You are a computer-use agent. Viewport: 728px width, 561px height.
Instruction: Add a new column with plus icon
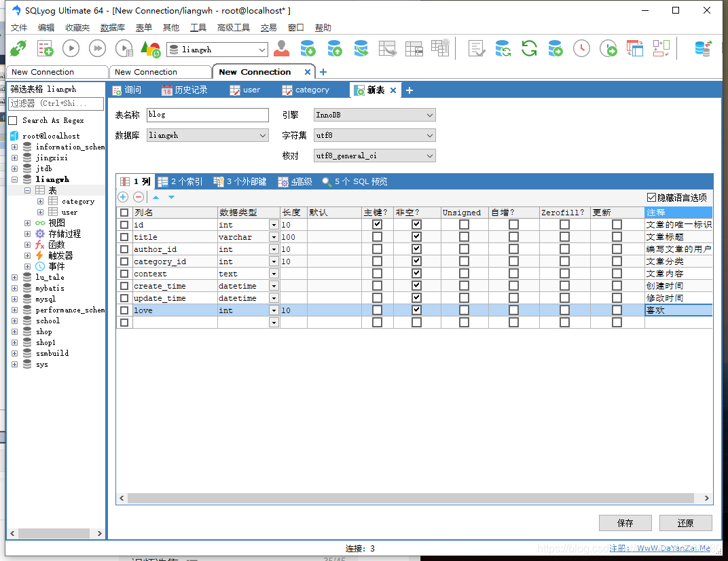[123, 198]
